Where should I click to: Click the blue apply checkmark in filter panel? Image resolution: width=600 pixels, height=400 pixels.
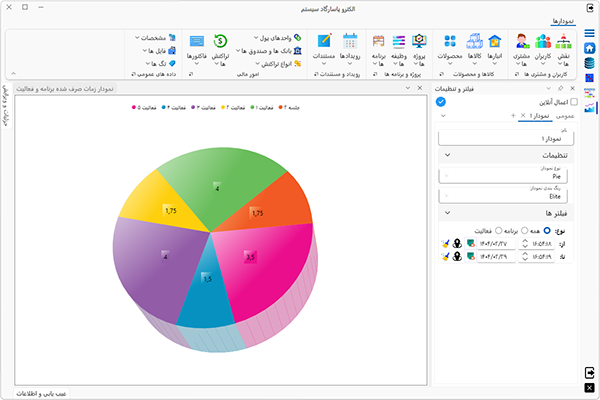(x=441, y=101)
